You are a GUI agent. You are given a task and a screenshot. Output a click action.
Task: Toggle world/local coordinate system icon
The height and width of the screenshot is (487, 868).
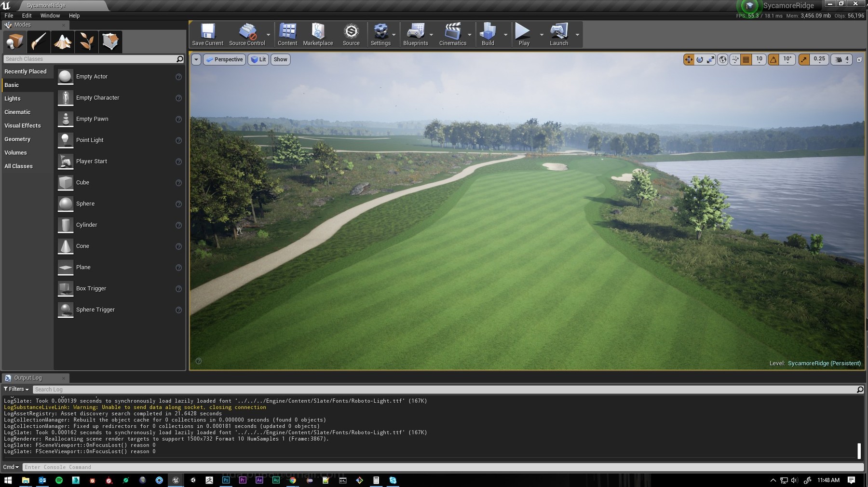(x=723, y=59)
